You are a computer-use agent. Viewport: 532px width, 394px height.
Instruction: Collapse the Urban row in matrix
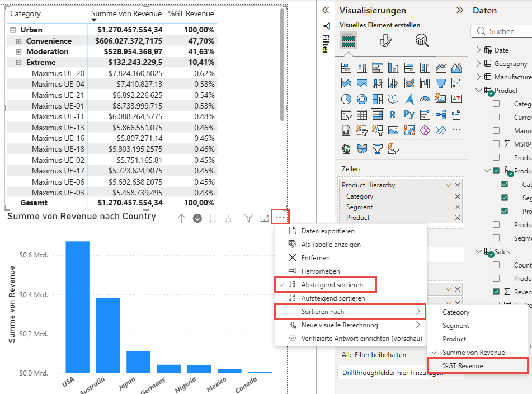(x=13, y=30)
